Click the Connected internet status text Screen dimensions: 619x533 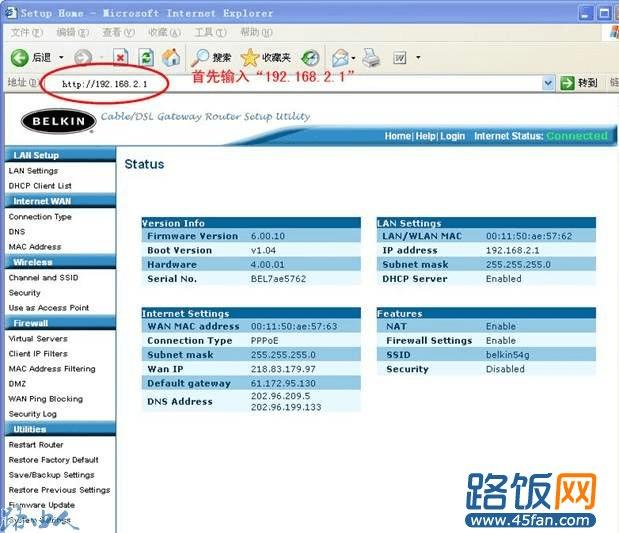pos(577,136)
